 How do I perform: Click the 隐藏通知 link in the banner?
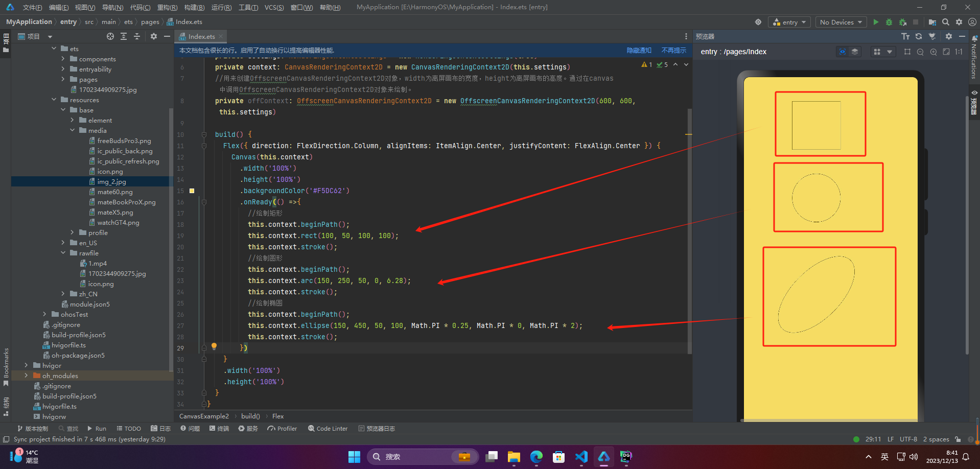639,50
